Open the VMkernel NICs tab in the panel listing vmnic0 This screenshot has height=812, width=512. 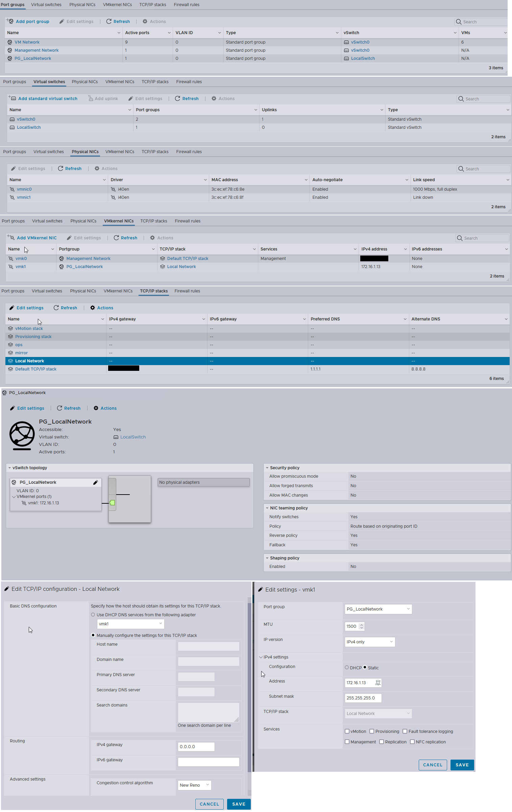pos(120,152)
